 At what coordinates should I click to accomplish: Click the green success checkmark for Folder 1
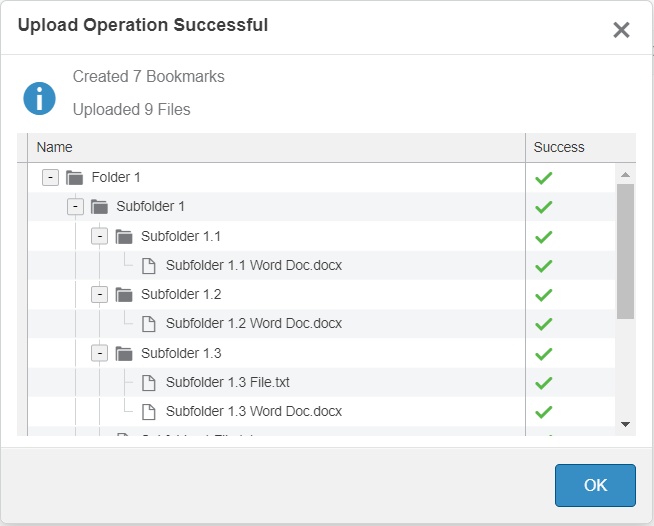544,178
